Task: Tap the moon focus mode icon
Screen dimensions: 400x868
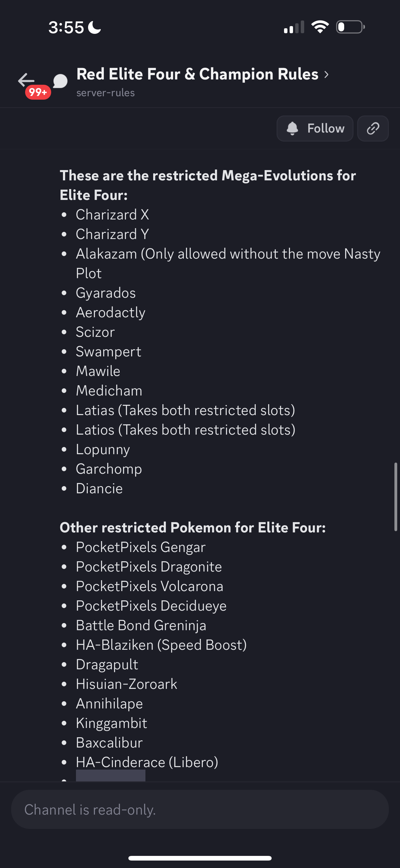Action: click(x=95, y=27)
